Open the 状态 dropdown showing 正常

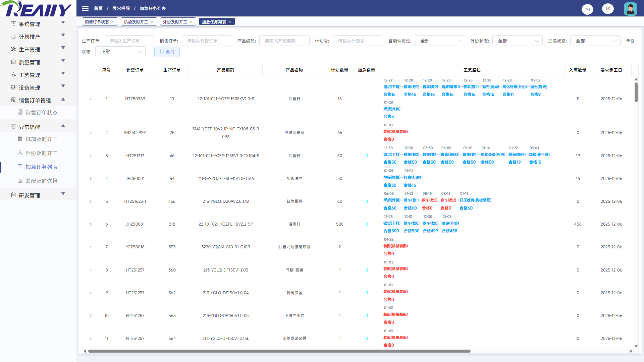(120, 52)
